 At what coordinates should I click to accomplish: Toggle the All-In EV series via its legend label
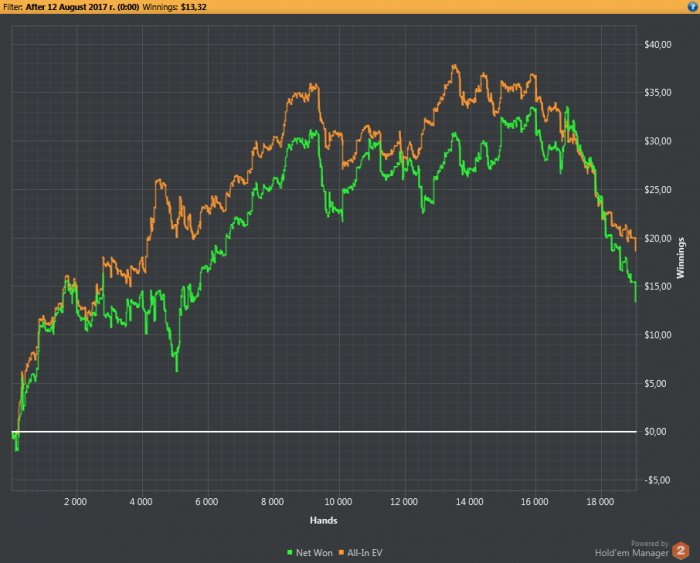point(365,552)
